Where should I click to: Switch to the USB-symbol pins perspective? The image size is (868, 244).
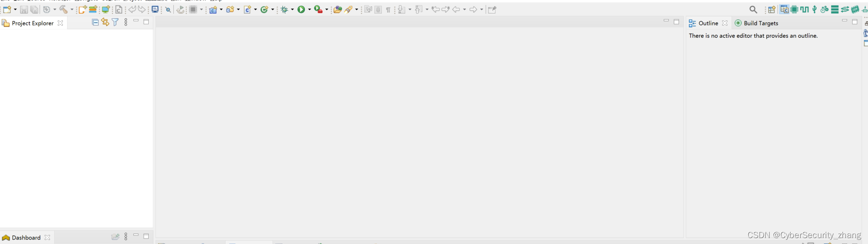click(814, 9)
